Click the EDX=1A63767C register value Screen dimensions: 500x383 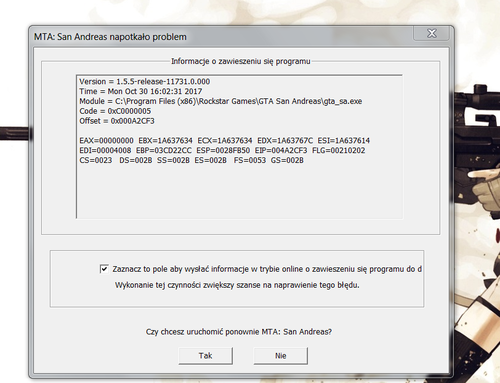pyautogui.click(x=285, y=141)
